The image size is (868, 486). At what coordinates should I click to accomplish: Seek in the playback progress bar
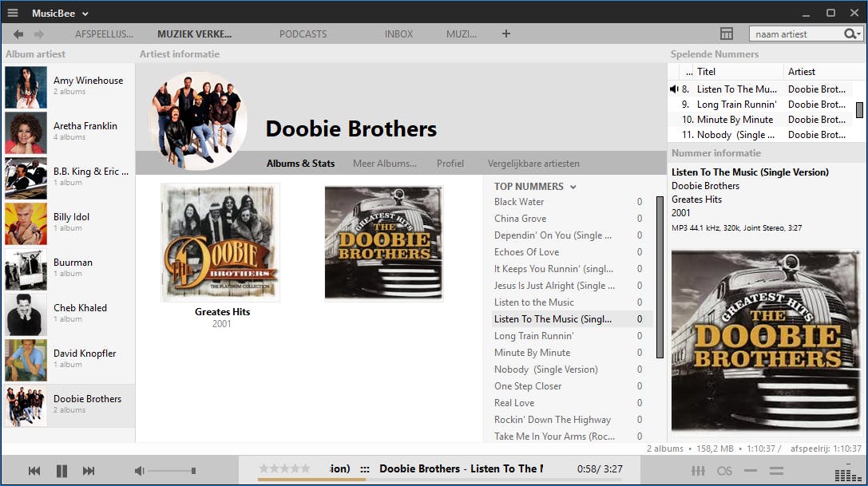click(x=440, y=480)
